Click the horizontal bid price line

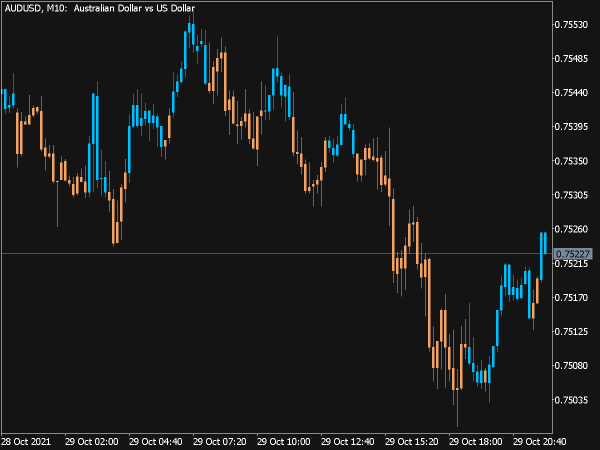point(277,253)
